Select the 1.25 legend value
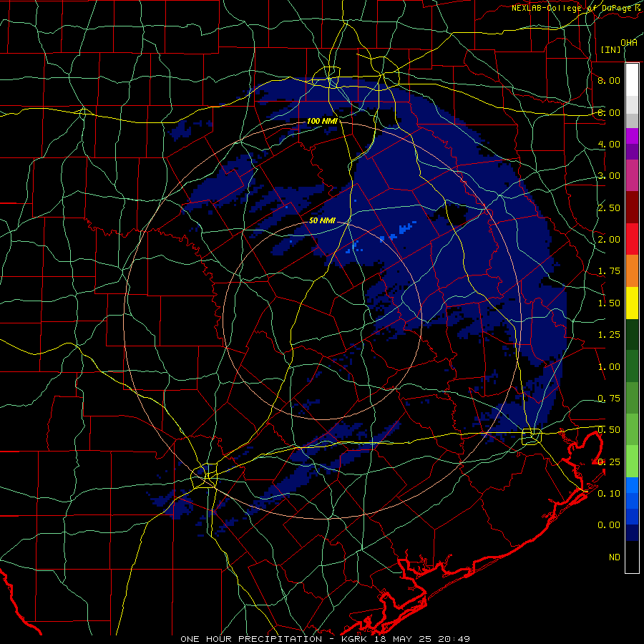This screenshot has height=644, width=644. [x=609, y=335]
